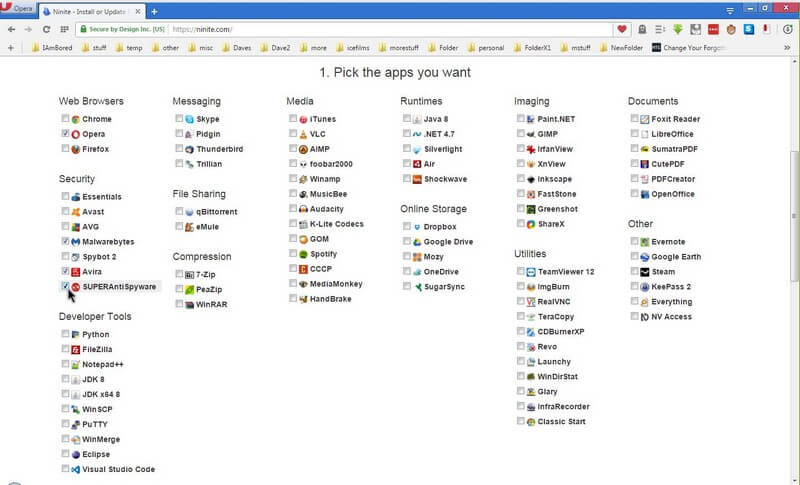The image size is (800, 485).
Task: Uncheck the Malwarebytes checkbox
Action: click(x=65, y=241)
